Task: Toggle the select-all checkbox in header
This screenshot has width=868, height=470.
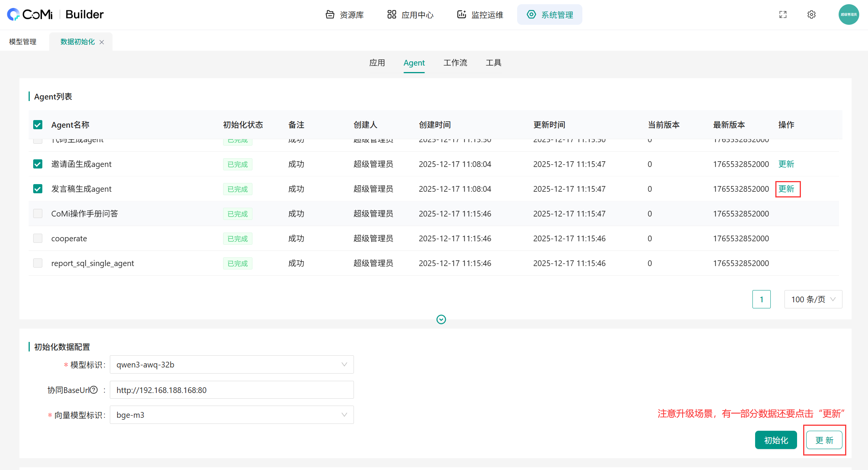Action: [x=38, y=125]
